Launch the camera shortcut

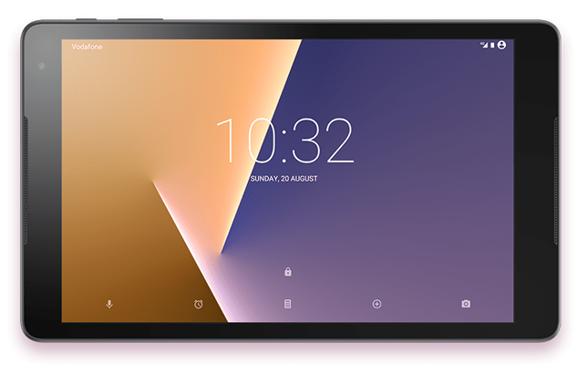pyautogui.click(x=466, y=304)
